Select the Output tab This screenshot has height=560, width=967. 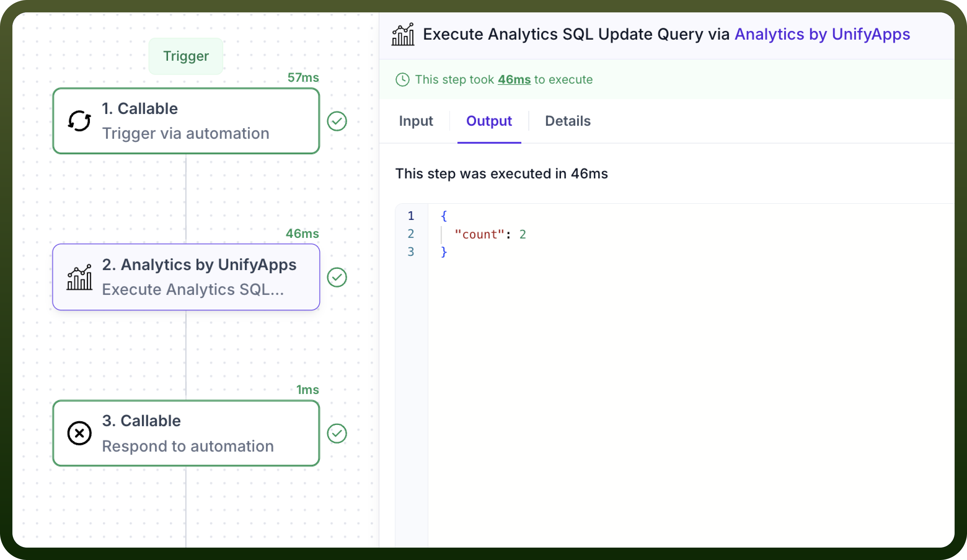(489, 121)
